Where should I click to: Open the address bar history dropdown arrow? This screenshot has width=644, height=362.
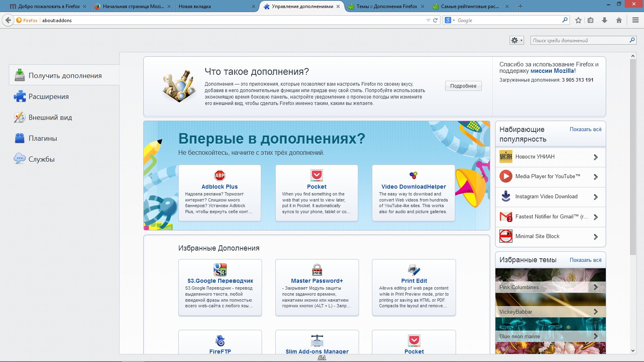(x=428, y=20)
